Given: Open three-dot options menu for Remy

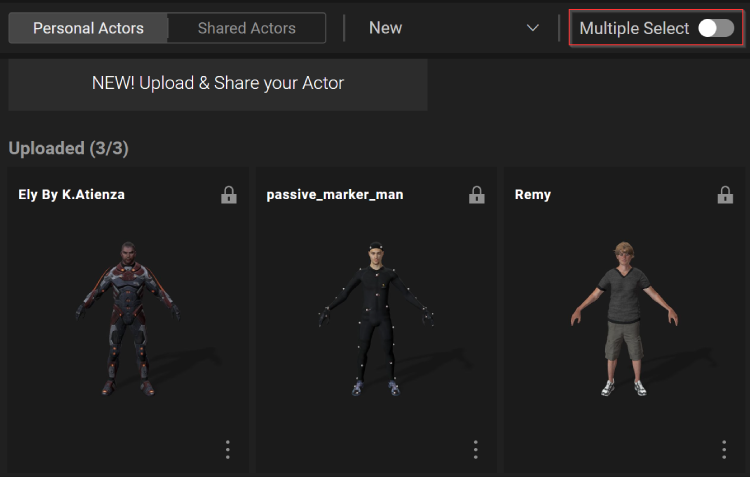Looking at the screenshot, I should click(x=723, y=450).
